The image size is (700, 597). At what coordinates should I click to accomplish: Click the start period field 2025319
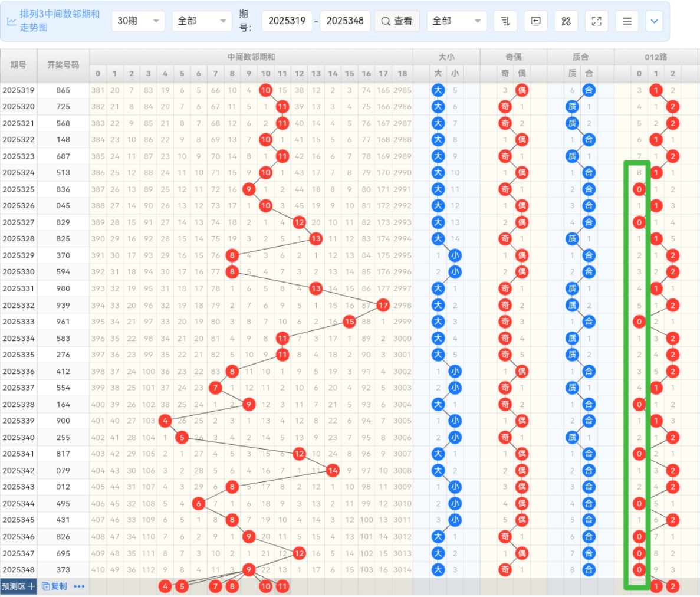tap(287, 21)
